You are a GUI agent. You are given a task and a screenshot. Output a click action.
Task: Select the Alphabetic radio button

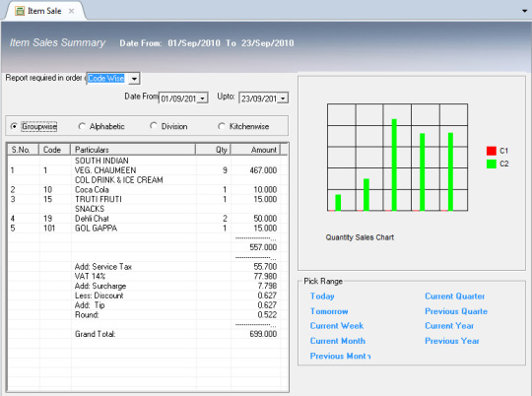coord(82,126)
